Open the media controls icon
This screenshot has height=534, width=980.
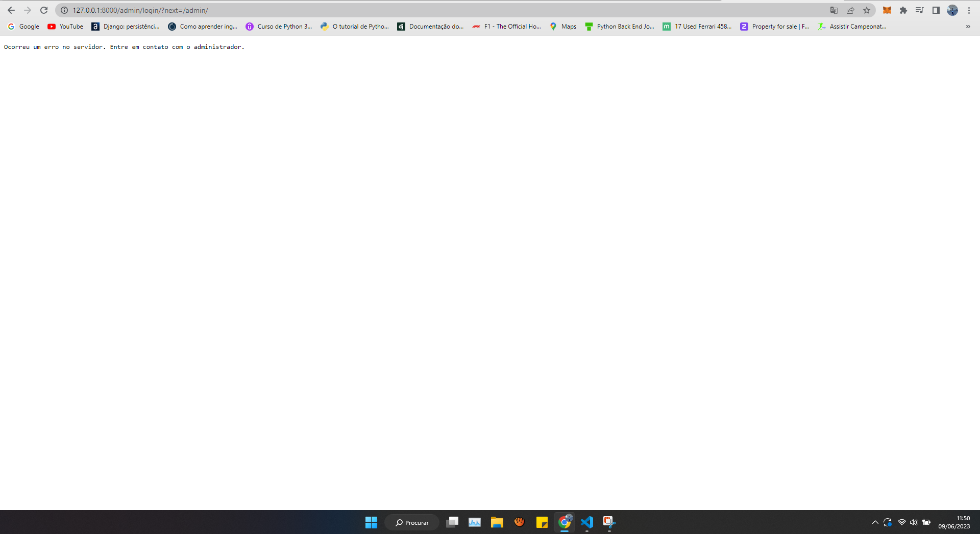coord(920,10)
